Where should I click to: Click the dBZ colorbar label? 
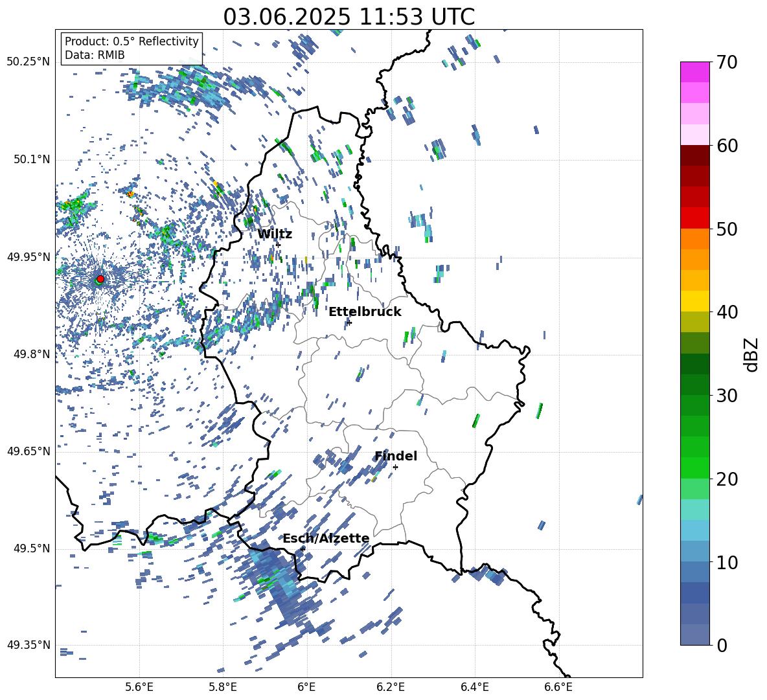(752, 354)
